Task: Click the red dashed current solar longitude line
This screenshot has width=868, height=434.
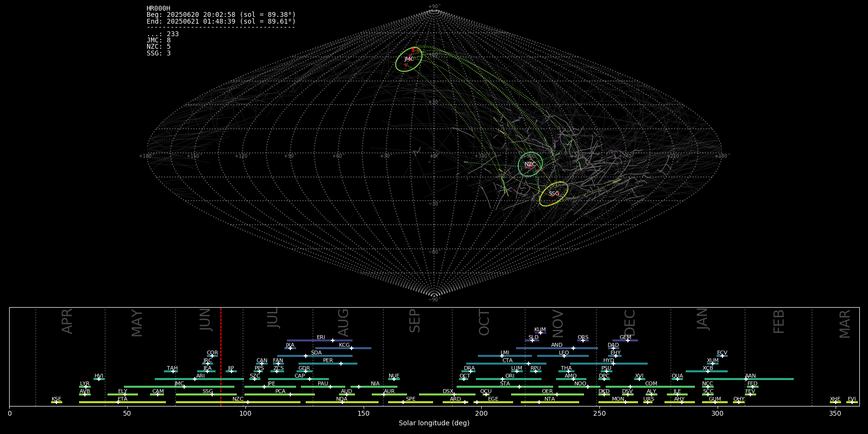Action: tap(221, 357)
